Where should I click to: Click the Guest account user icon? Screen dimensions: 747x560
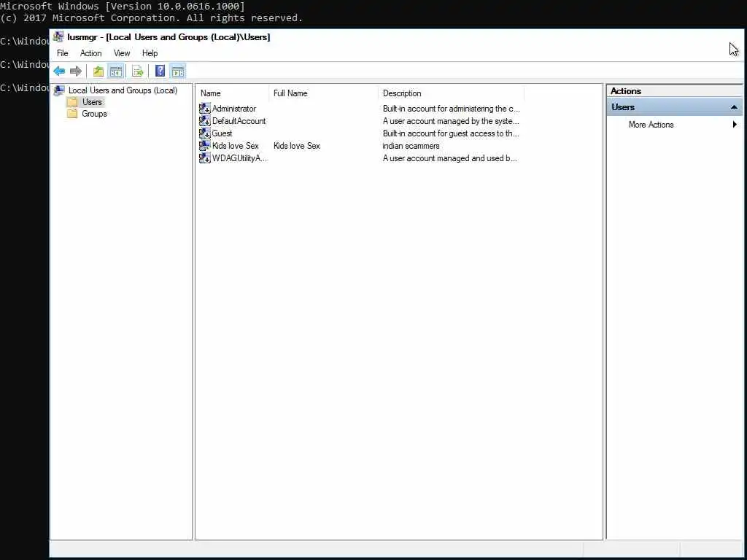pyautogui.click(x=205, y=133)
